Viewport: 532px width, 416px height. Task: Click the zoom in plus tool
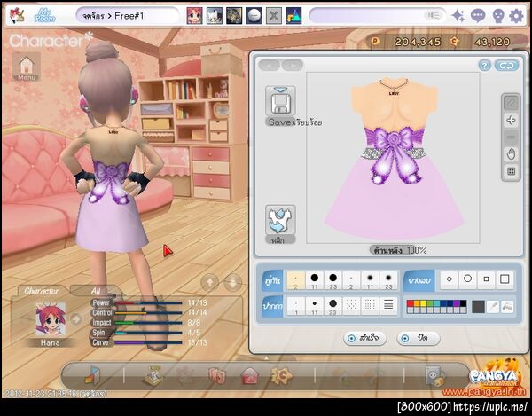click(x=511, y=120)
